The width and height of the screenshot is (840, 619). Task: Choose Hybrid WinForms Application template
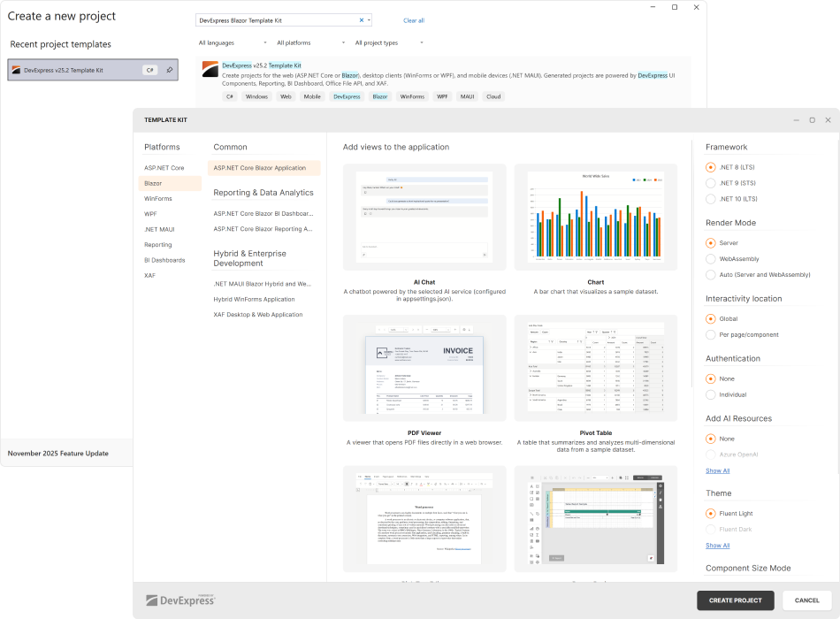point(254,300)
